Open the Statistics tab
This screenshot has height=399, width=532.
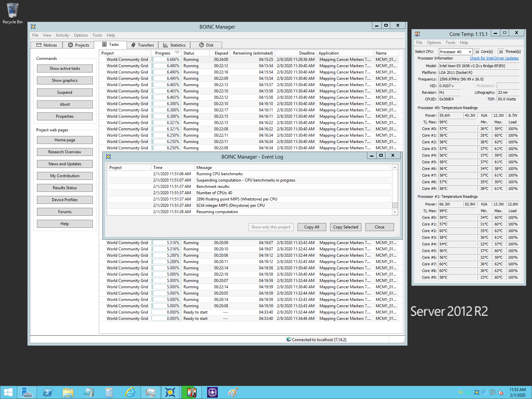point(174,45)
